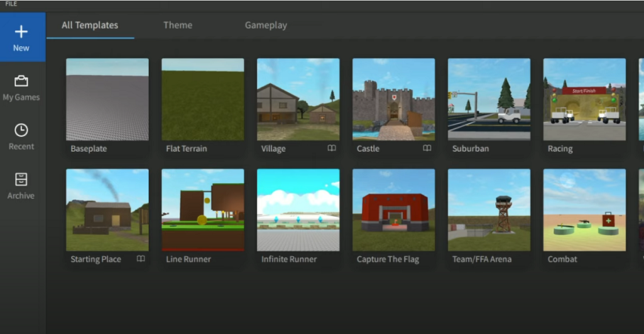Click the book icon on Castle template
644x334 pixels.
(x=427, y=148)
